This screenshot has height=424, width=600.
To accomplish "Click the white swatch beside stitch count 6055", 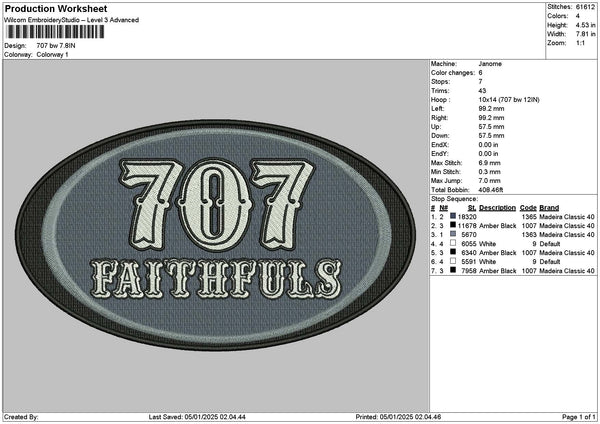I will 453,243.
